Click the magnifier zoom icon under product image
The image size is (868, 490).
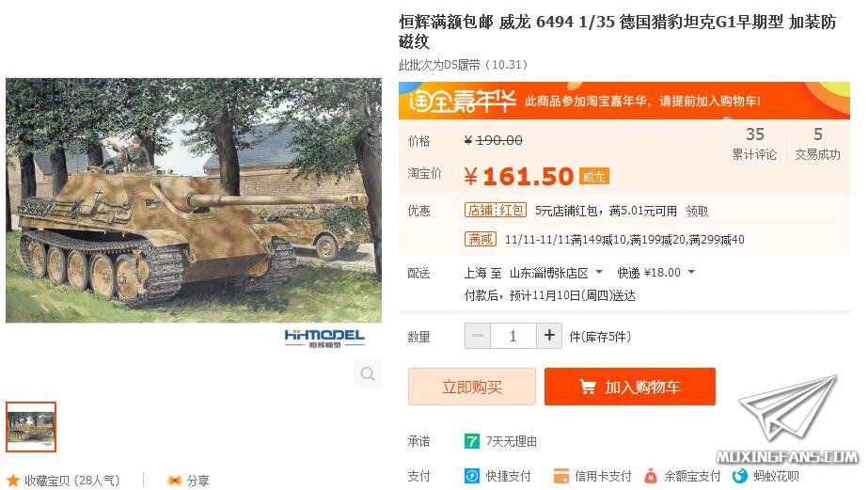[x=368, y=373]
